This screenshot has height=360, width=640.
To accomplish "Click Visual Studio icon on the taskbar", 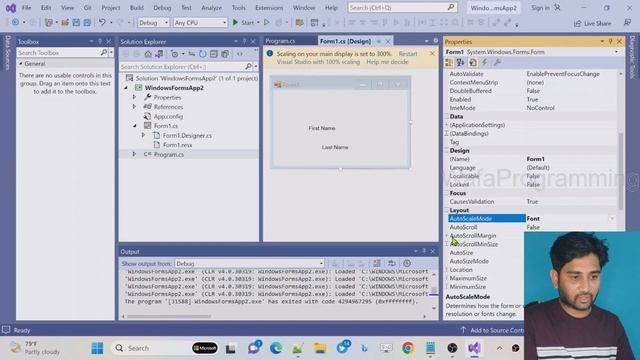I will pyautogui.click(x=474, y=348).
